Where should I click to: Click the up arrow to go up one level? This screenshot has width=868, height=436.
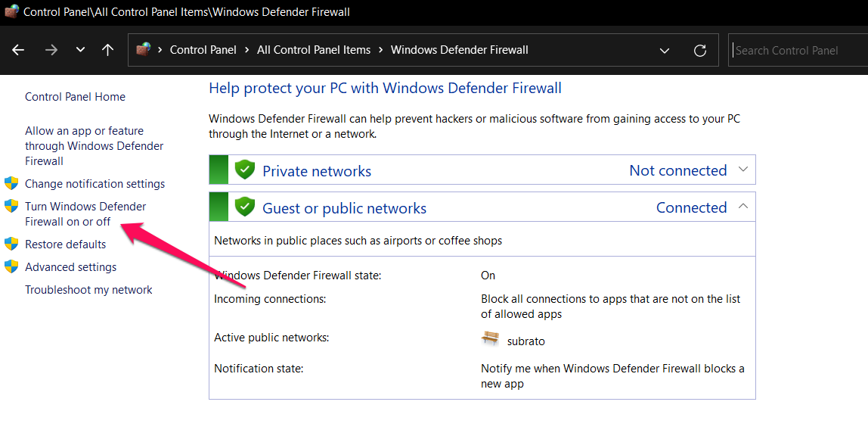pyautogui.click(x=107, y=50)
